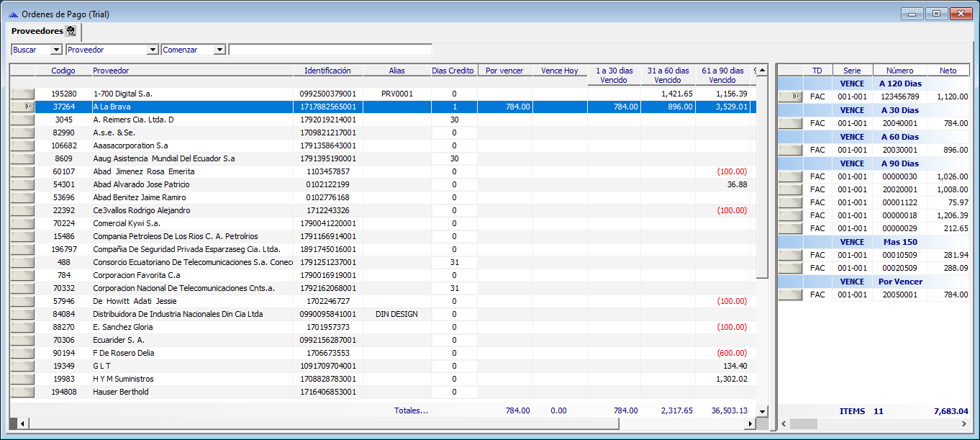Click row selector button for Hauser Berthold
Image resolution: width=980 pixels, height=440 pixels.
point(22,392)
